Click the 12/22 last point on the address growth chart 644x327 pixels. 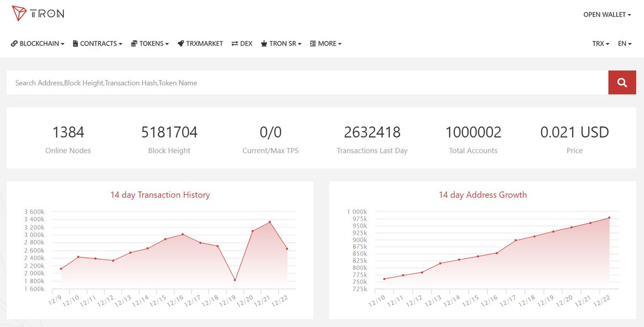click(610, 217)
